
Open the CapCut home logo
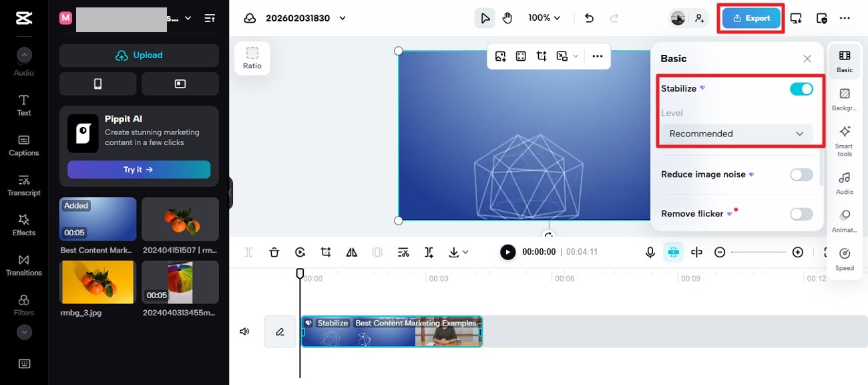click(24, 18)
